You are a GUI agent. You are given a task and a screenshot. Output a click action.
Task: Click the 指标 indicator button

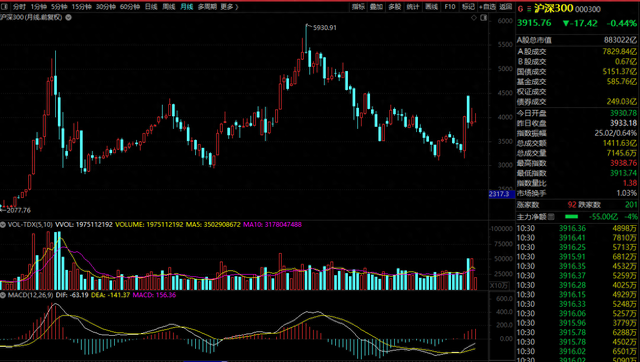(359, 7)
